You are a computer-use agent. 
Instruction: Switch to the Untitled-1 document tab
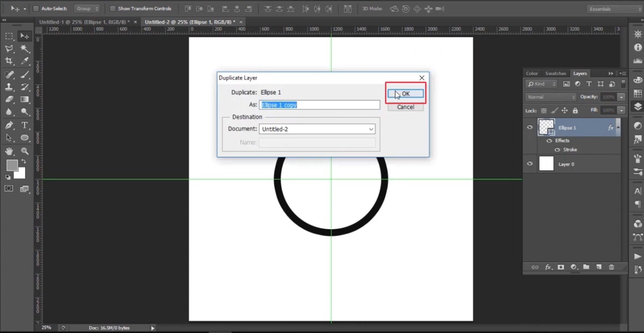(84, 22)
